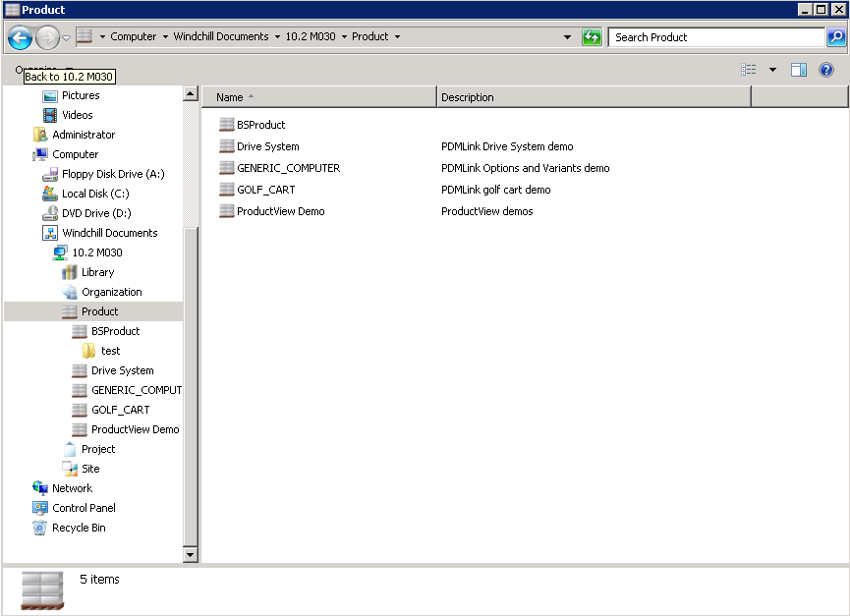Screen dimensions: 850x616
Task: Click into the Search Product field
Action: [716, 37]
